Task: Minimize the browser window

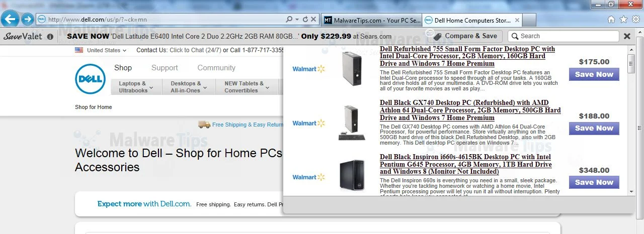Action: [597, 4]
